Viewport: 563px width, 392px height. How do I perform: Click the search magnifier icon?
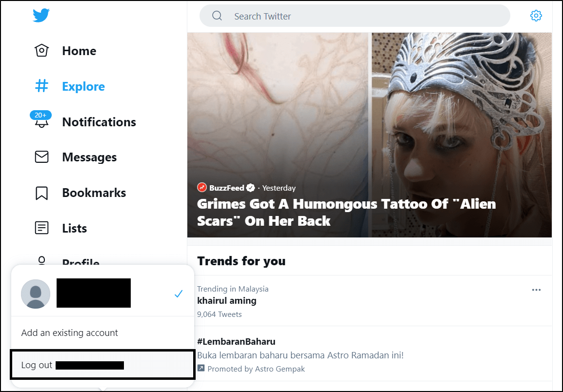(217, 15)
